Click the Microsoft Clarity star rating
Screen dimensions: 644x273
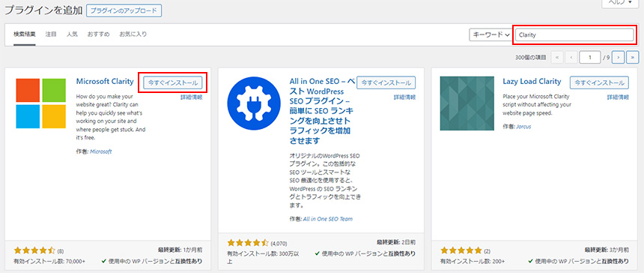point(34,250)
